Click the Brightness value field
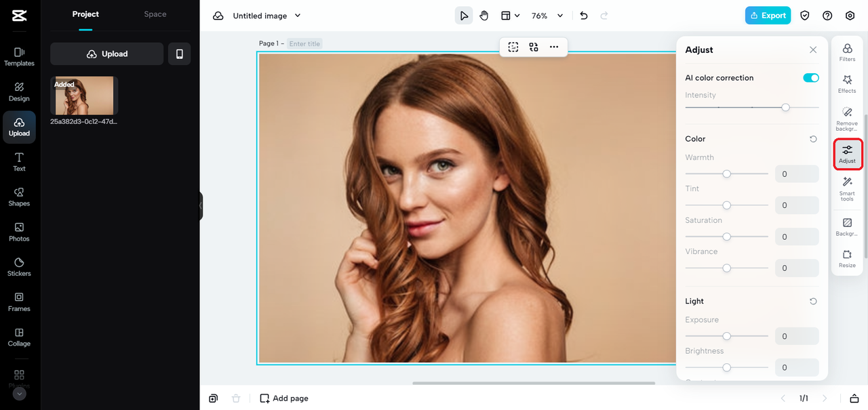 [797, 367]
